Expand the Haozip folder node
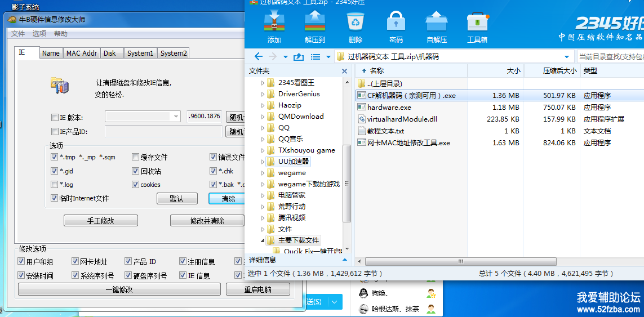This screenshot has width=644, height=317. (x=263, y=105)
